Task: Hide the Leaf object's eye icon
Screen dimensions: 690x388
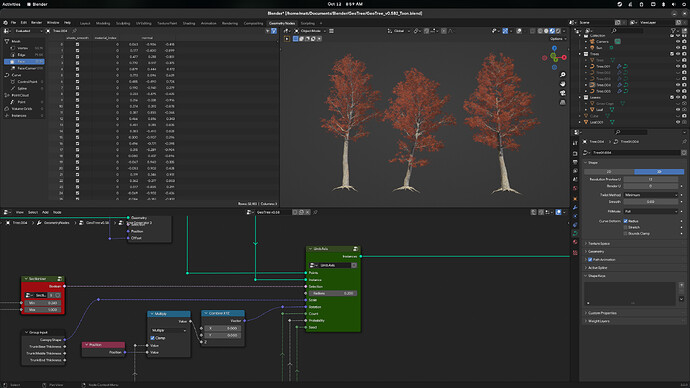Action: coord(678,110)
